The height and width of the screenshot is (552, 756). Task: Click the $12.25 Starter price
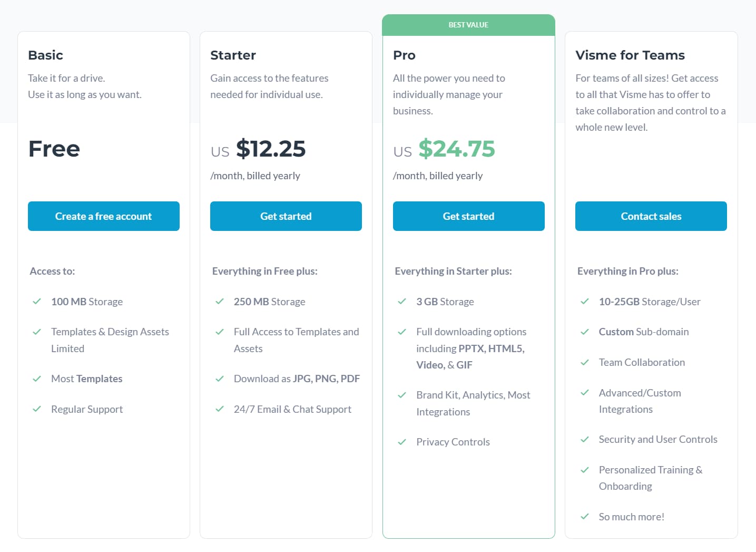pos(271,149)
